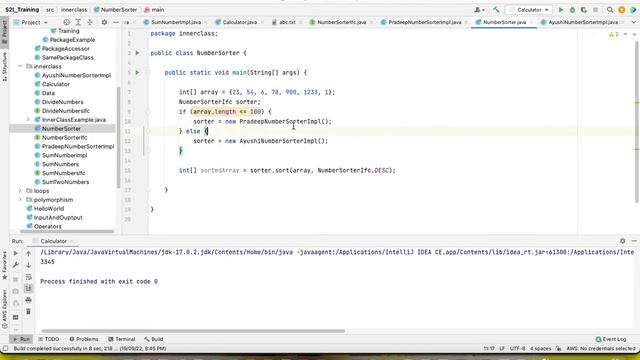640x360 pixels.
Task: Select opened file locate icon in Project panel
Action: (67, 22)
